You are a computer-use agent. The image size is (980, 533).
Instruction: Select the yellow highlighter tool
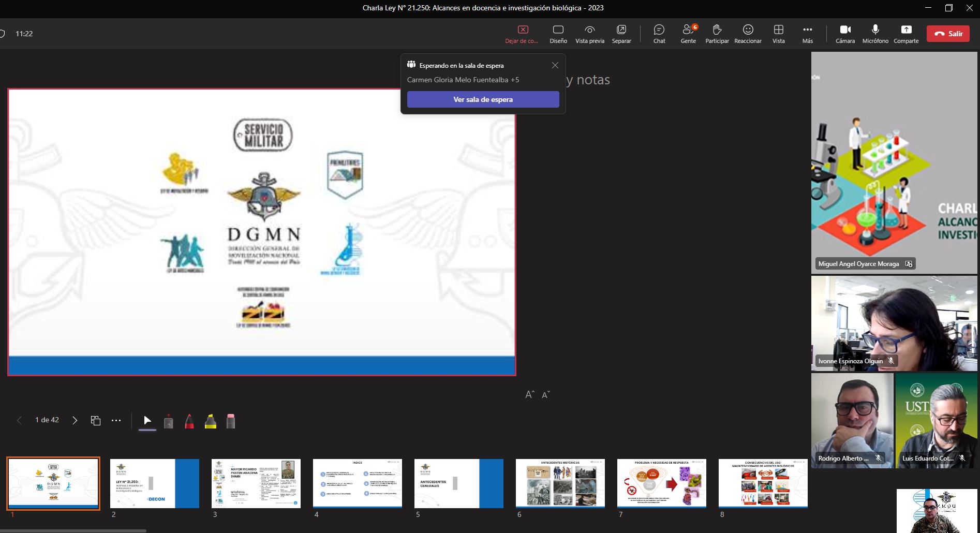211,421
